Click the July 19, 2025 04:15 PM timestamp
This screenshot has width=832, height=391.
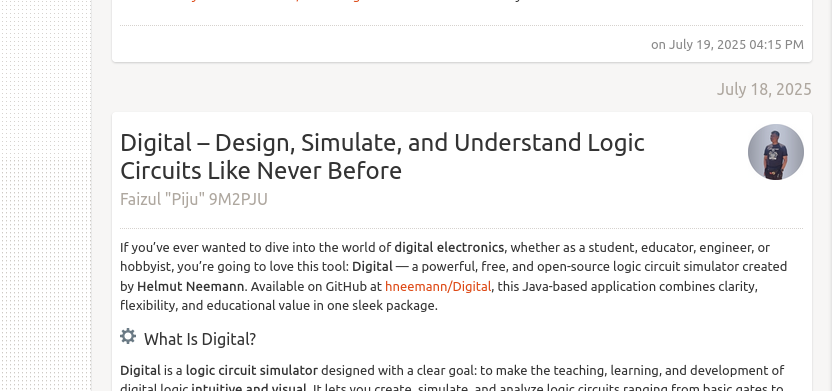coord(727,45)
